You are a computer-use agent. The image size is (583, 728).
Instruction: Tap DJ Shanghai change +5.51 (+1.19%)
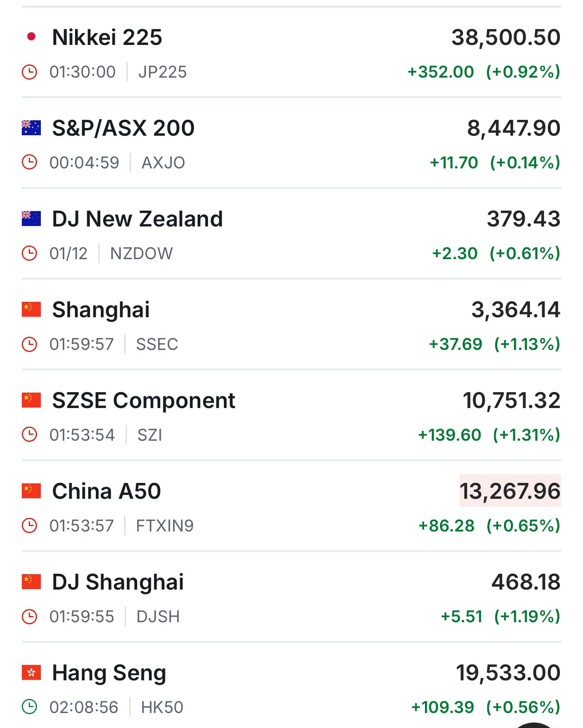500,616
